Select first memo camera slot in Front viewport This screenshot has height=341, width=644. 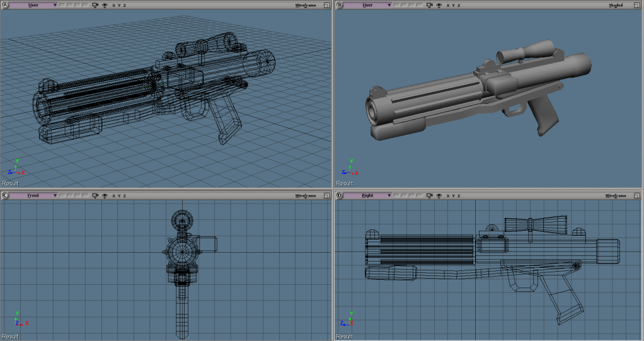coord(62,195)
